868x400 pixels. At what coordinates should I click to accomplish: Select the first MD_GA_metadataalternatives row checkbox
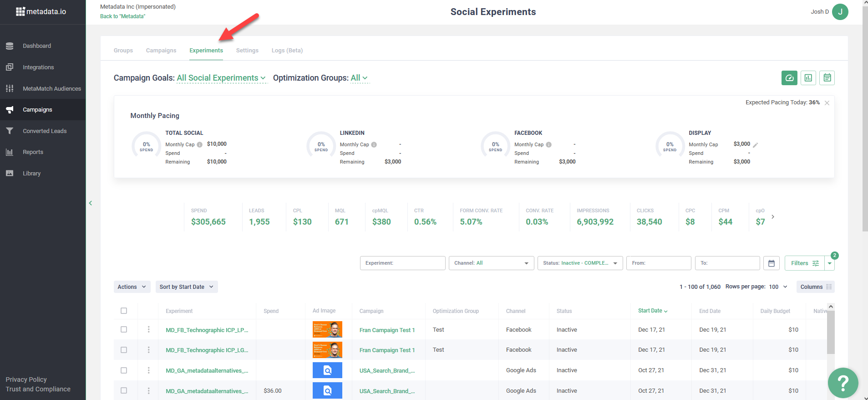124,370
